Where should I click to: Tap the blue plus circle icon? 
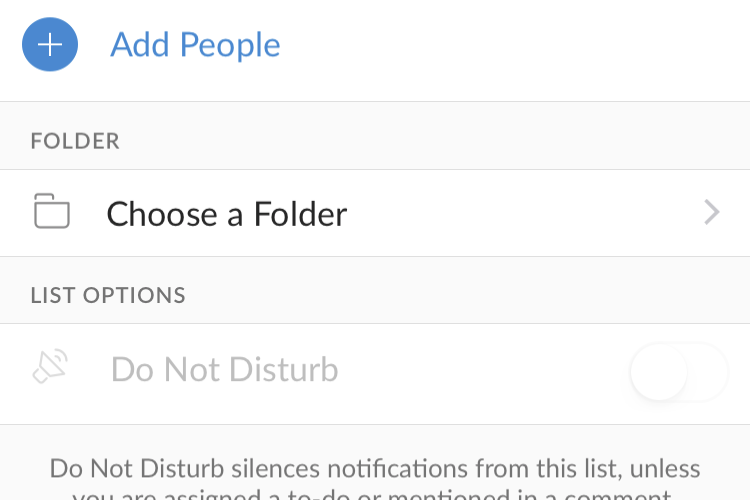coord(50,45)
